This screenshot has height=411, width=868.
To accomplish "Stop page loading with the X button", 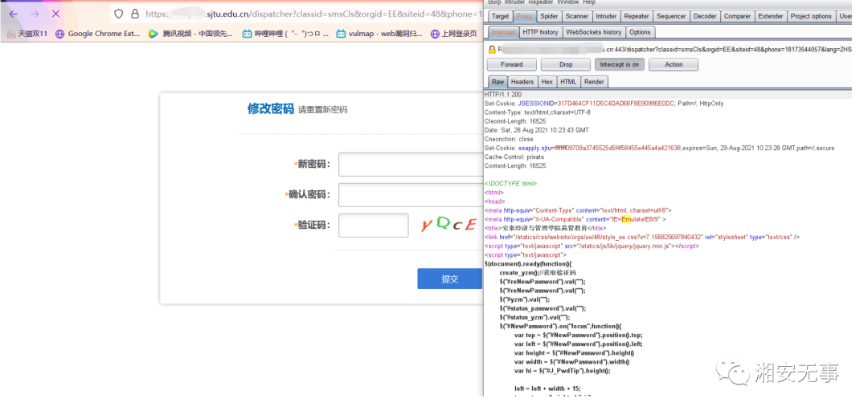I will [56, 14].
